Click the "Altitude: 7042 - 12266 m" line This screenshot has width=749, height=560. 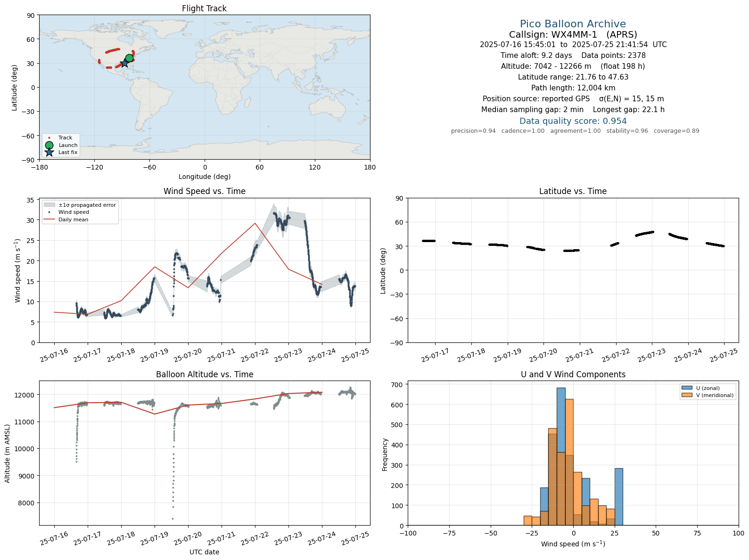click(x=546, y=66)
